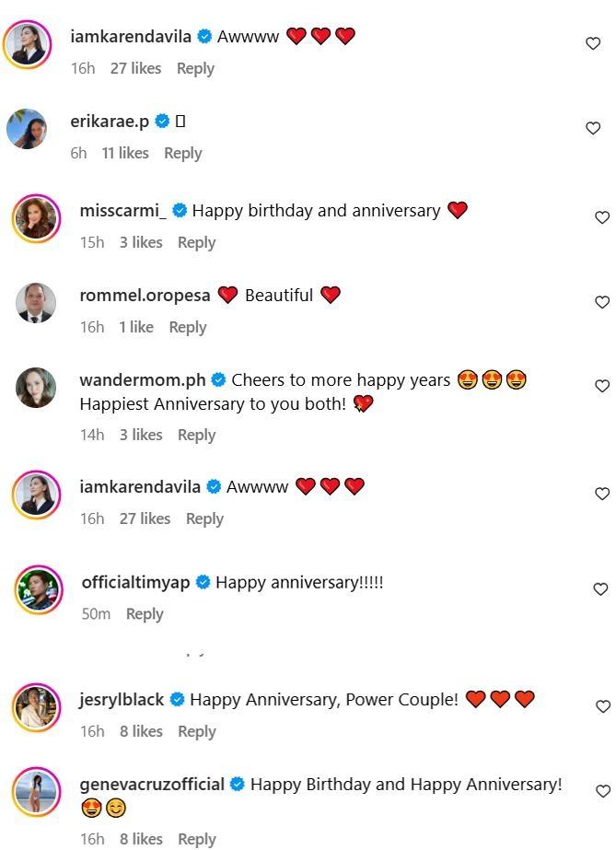Tap the heart icon beside erikarae.p's comment

tap(593, 128)
